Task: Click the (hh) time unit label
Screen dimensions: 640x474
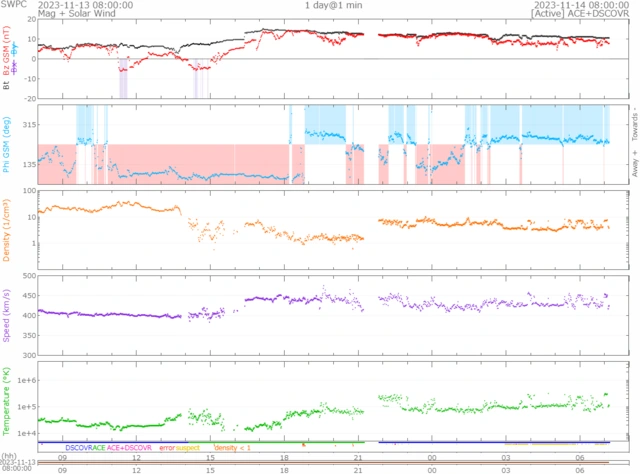Action: click(9, 456)
